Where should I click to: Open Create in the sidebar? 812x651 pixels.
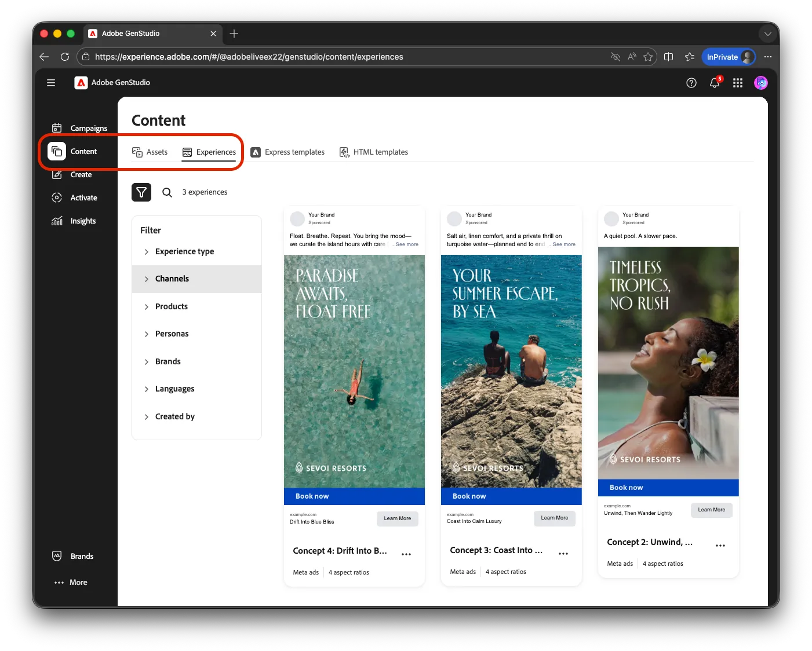tap(72, 174)
